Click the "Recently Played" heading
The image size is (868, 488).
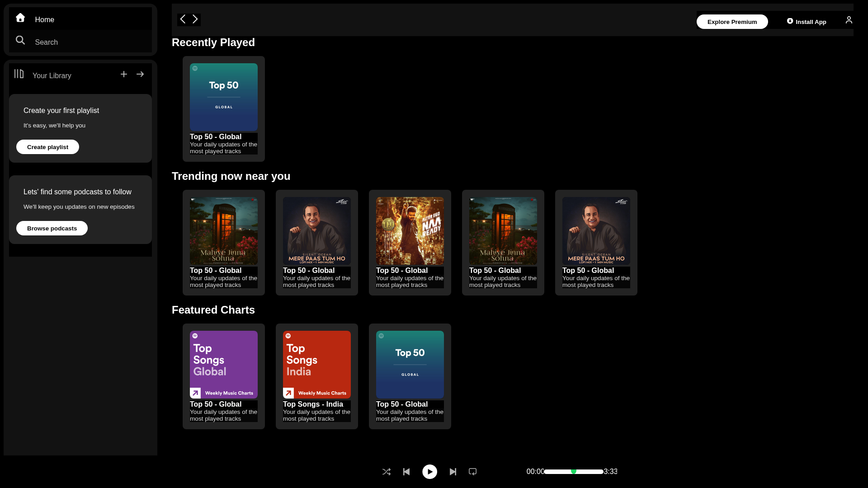pyautogui.click(x=213, y=42)
